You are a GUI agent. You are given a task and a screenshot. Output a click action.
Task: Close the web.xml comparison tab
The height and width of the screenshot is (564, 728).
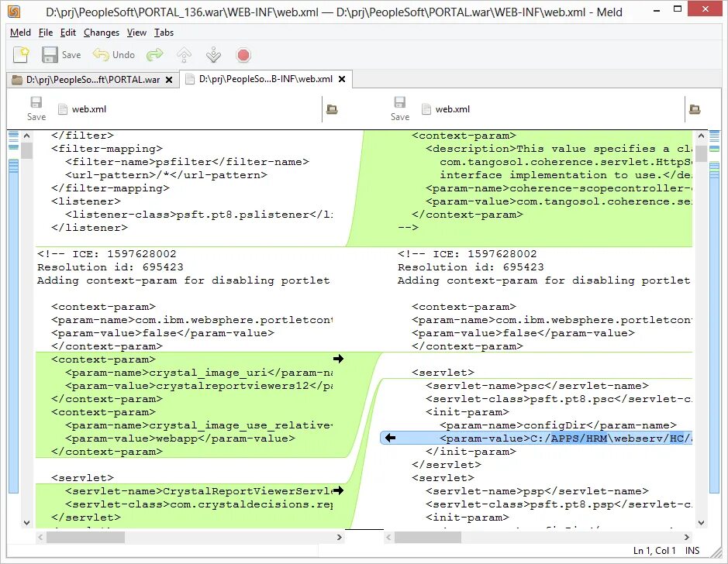[x=341, y=79]
